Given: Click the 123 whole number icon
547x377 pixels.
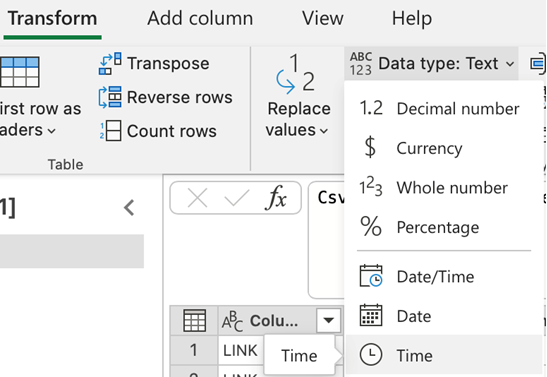Looking at the screenshot, I should click(371, 187).
